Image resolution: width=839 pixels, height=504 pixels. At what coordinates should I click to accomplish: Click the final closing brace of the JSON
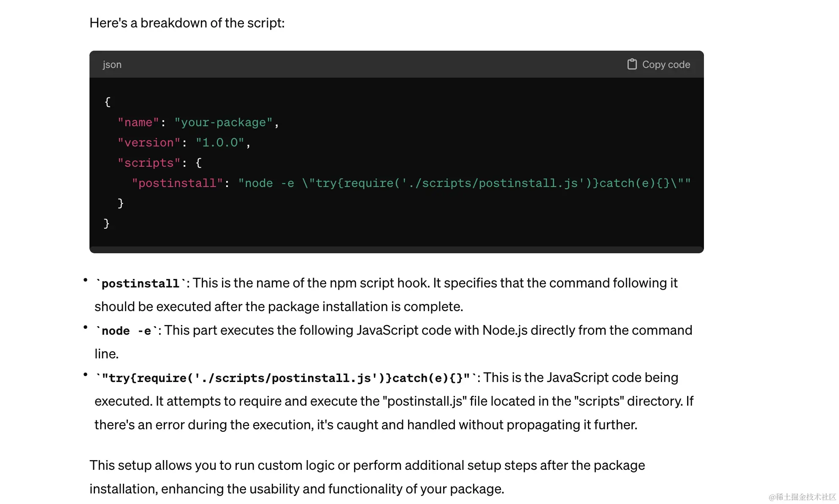pos(106,223)
